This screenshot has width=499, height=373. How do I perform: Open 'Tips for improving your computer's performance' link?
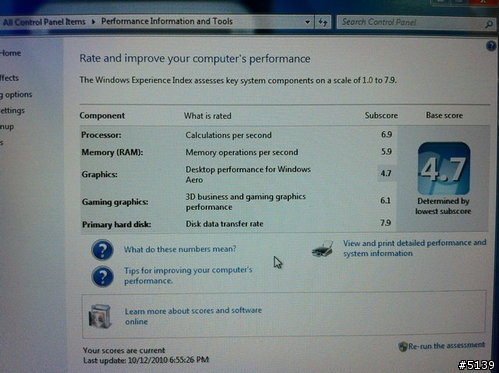coord(188,275)
